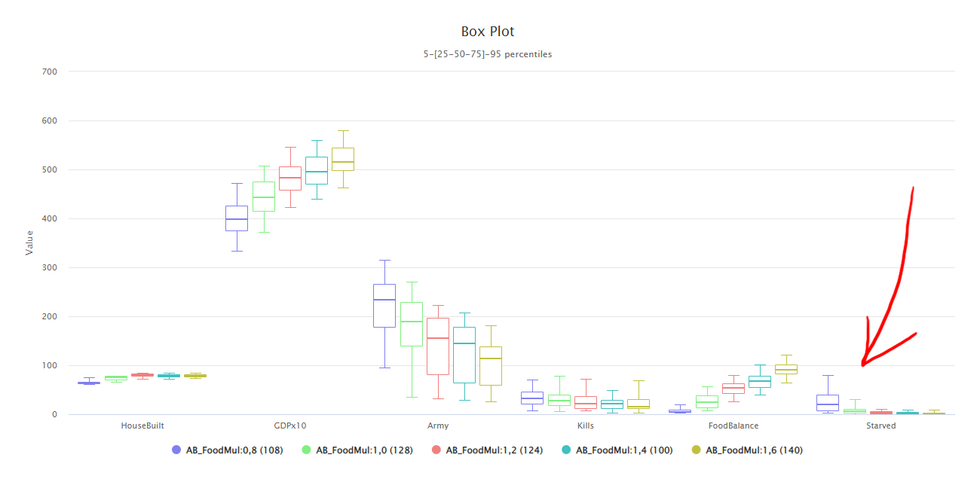Click the olive legend dot for FoodMul 1,6
This screenshot has width=980, height=482.
pyautogui.click(x=696, y=450)
